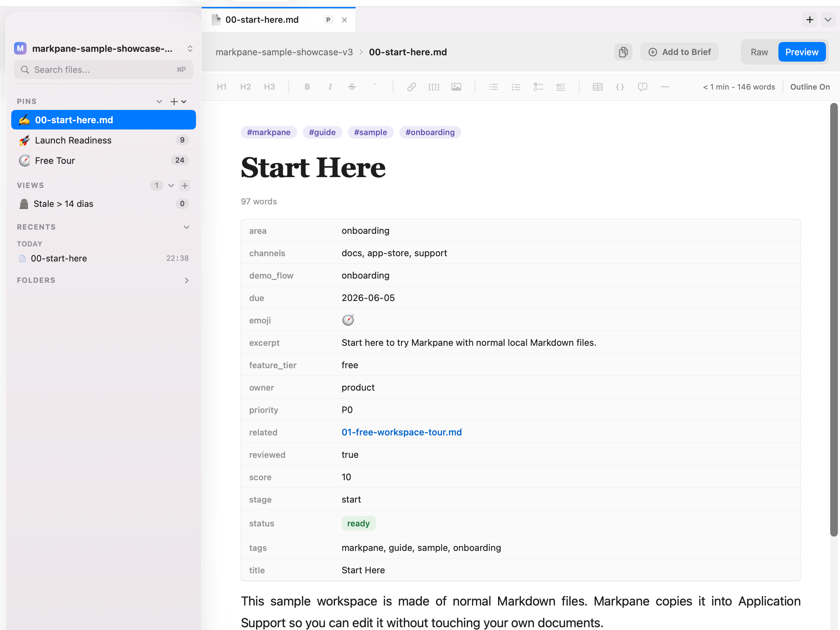
Task: Toggle strikethrough formatting
Action: tap(352, 86)
